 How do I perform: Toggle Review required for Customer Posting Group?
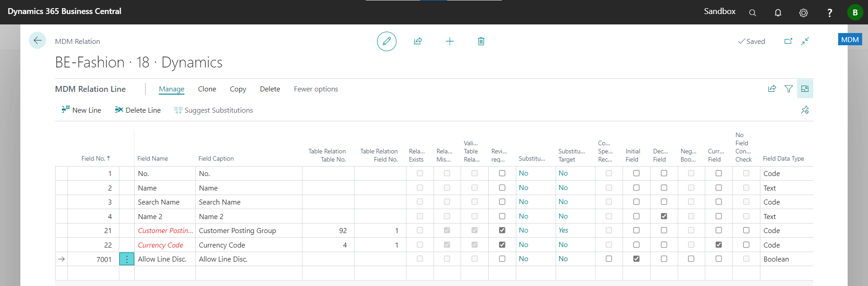(x=502, y=230)
